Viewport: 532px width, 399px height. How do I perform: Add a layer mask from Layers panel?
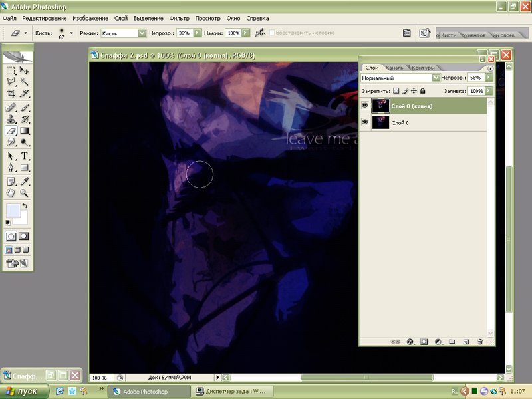424,342
